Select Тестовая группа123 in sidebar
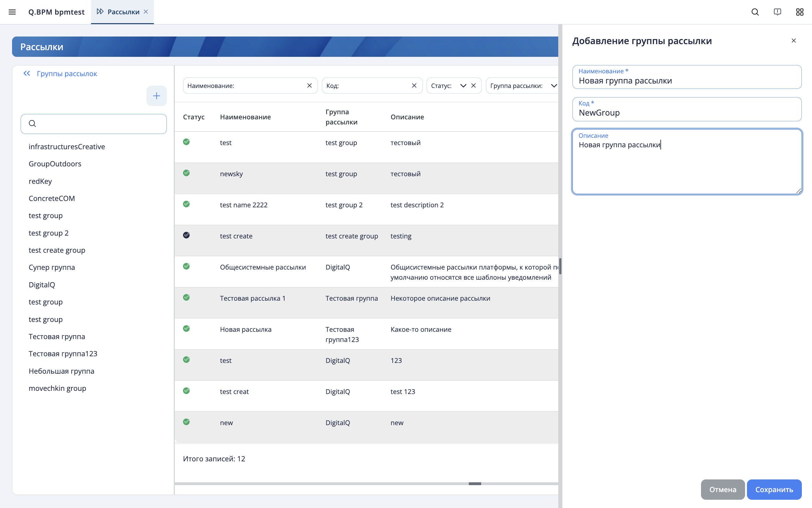 tap(63, 353)
